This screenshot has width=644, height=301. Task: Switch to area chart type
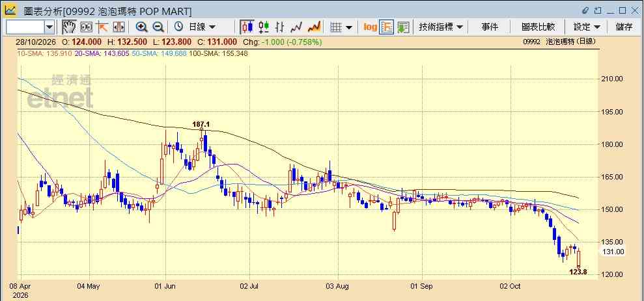(315, 27)
